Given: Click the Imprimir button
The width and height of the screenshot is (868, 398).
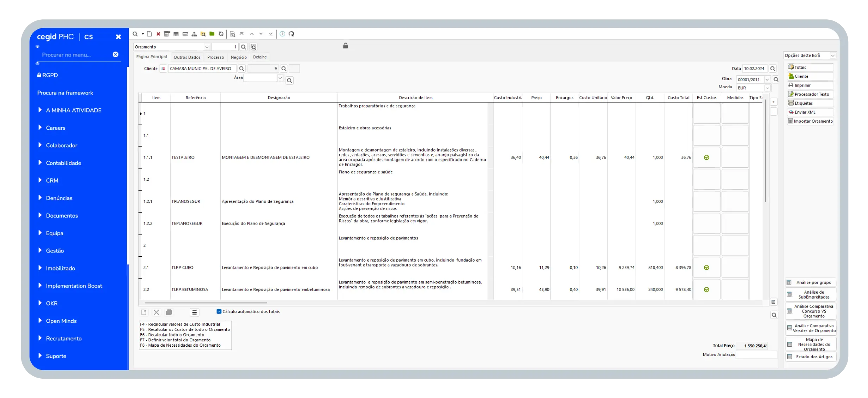Looking at the screenshot, I should [x=810, y=85].
